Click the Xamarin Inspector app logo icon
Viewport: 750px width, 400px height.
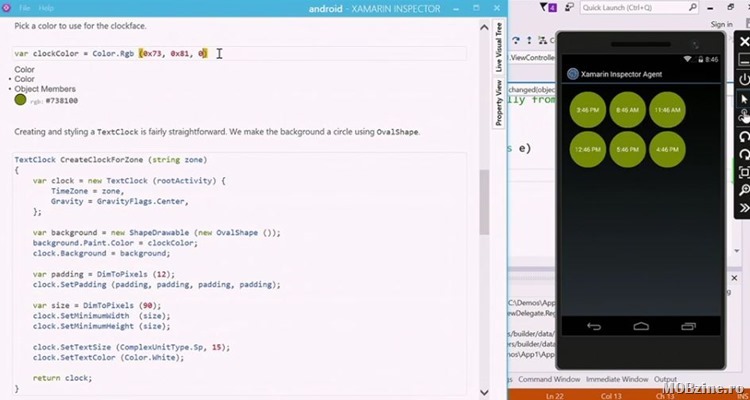(x=7, y=8)
